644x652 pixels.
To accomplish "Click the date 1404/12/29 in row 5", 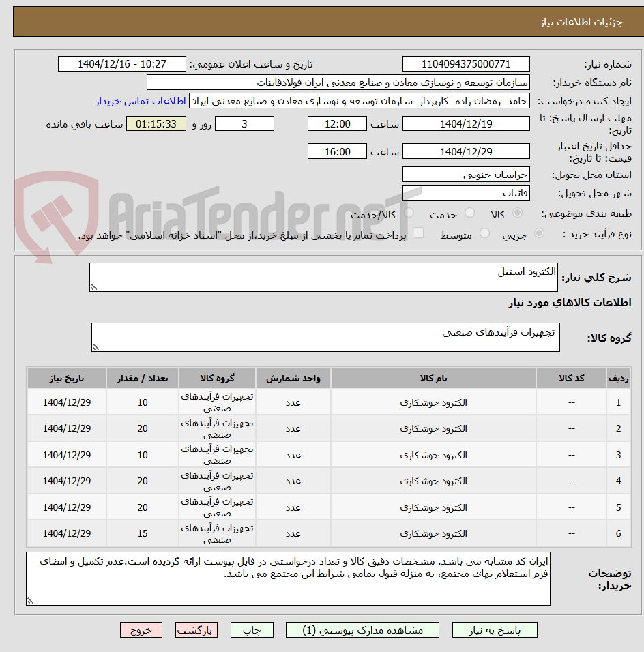I will click(x=67, y=507).
